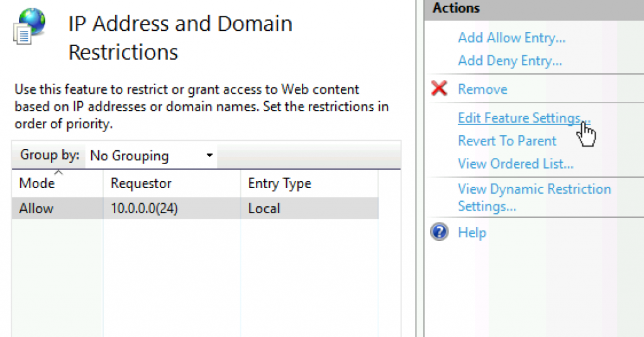This screenshot has height=337, width=644.
Task: Click the Actions pane header
Action: coord(456,8)
